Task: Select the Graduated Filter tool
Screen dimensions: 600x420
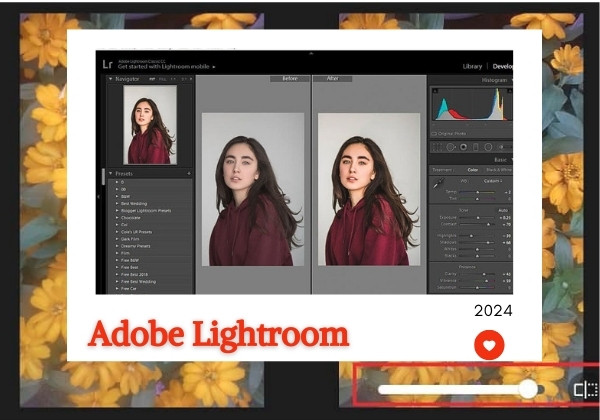Action: (x=476, y=147)
